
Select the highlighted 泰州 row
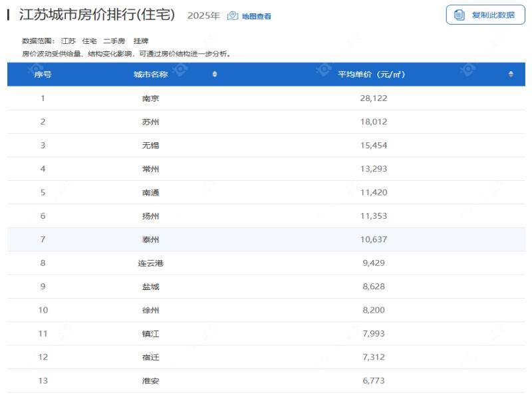[x=150, y=239]
